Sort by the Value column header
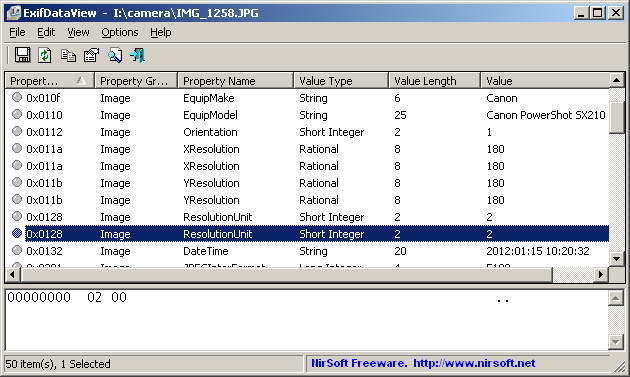630x377 pixels. pos(545,81)
